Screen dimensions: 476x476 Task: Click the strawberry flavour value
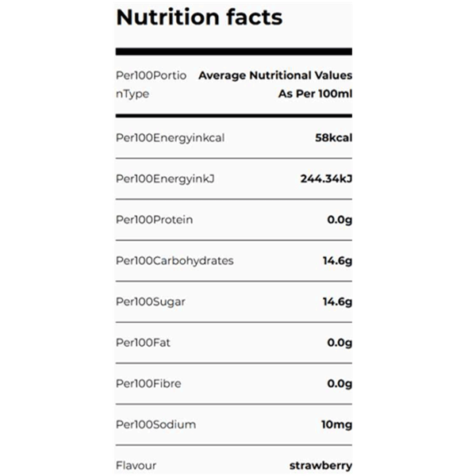tap(321, 466)
